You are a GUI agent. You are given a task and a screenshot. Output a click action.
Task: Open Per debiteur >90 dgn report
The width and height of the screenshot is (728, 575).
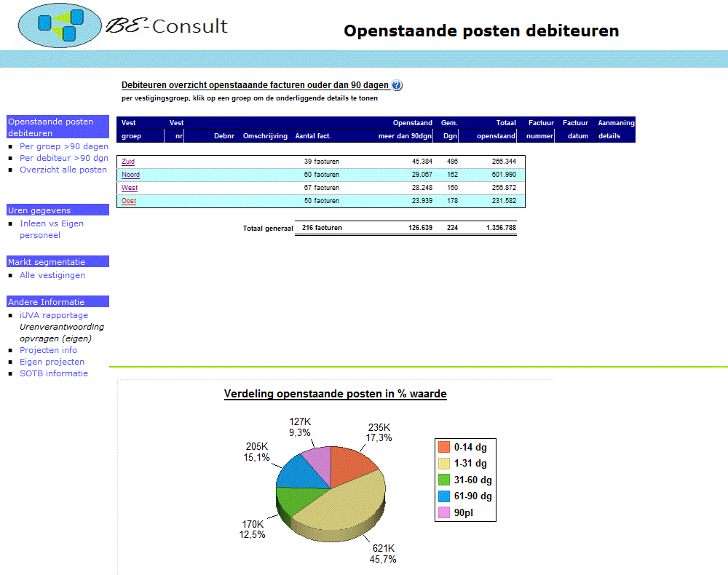63,158
